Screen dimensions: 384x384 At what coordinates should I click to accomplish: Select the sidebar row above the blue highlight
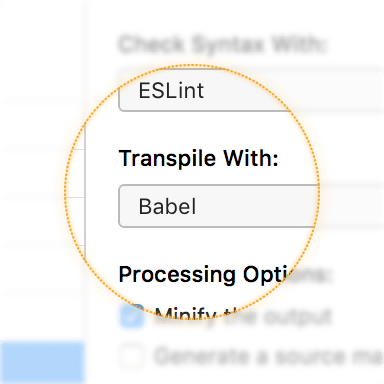point(42,317)
